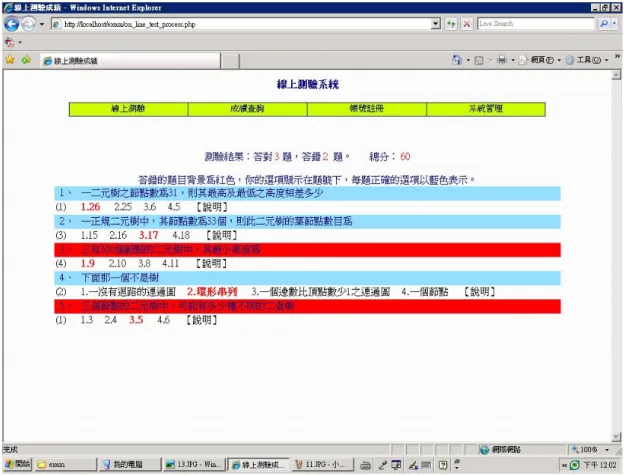Viewport: 624px width, 476px height.
Task: Click 【說明】 for question 1
Action: (212, 207)
